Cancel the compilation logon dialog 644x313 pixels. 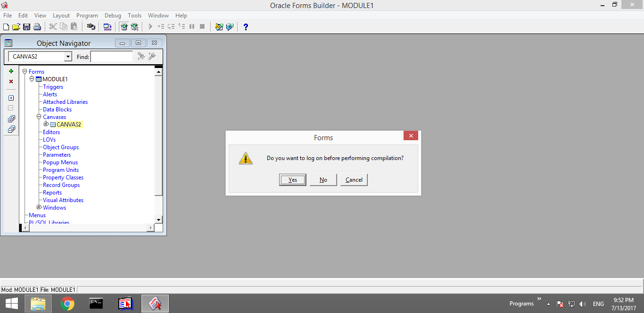pyautogui.click(x=354, y=179)
